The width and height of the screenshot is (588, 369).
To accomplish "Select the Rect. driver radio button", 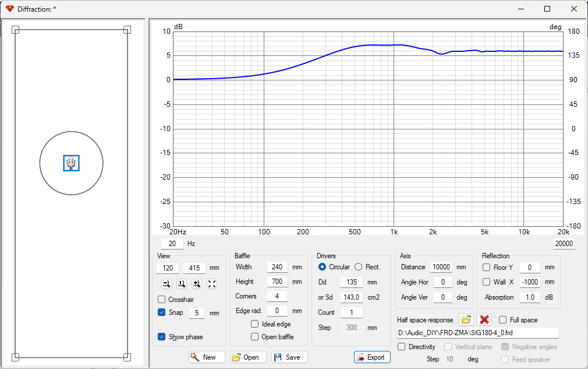I will click(359, 267).
